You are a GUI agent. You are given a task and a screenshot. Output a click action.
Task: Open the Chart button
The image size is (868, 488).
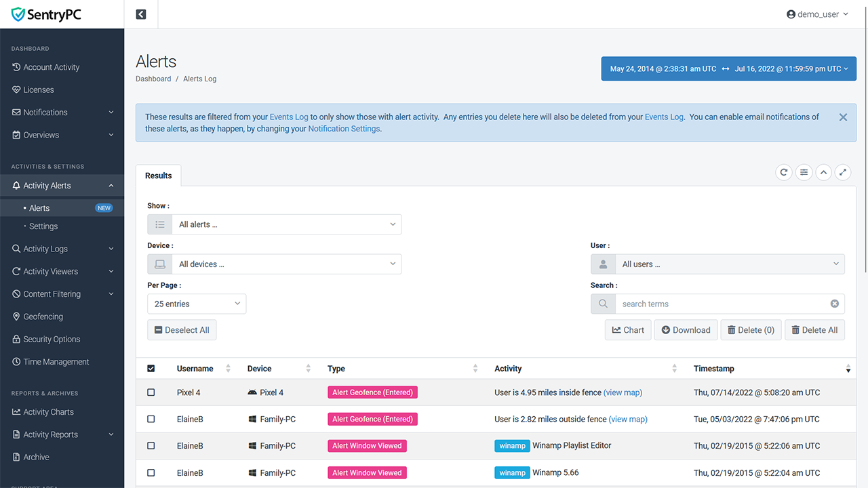point(628,330)
